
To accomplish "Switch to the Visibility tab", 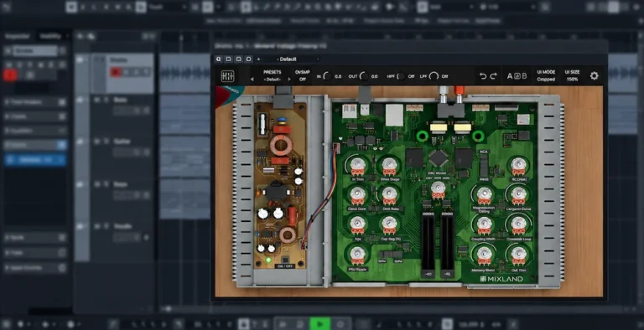I will tap(50, 36).
